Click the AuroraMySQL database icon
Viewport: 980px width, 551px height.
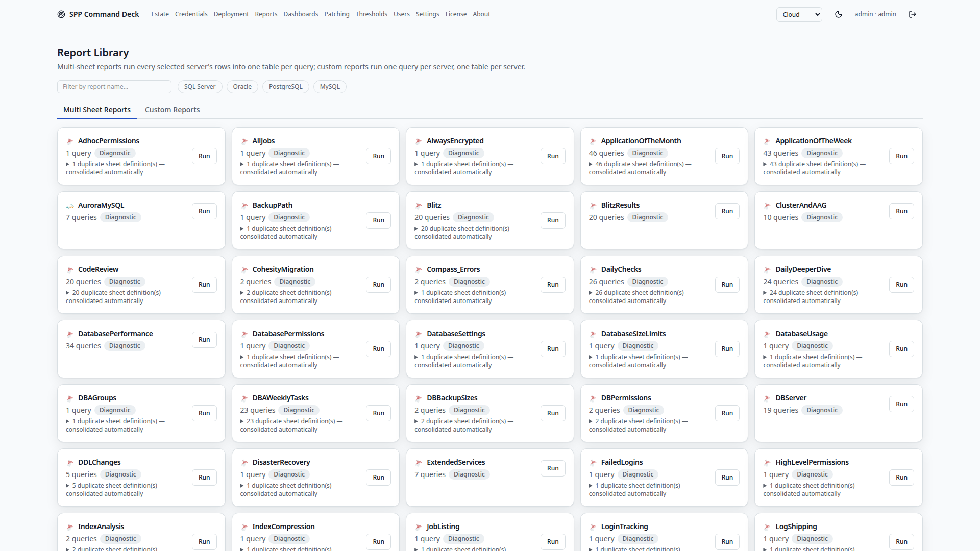point(70,206)
